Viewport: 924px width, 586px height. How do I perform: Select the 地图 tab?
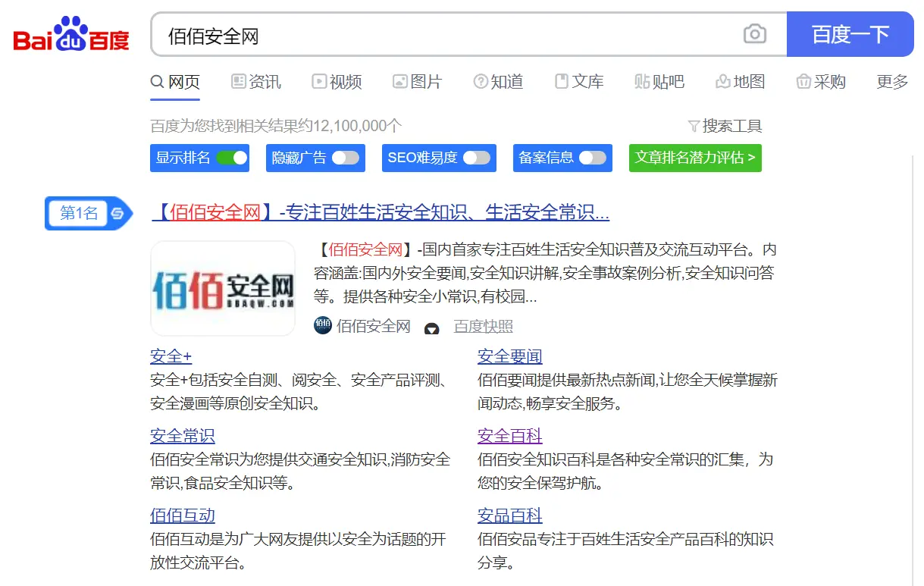coord(740,82)
